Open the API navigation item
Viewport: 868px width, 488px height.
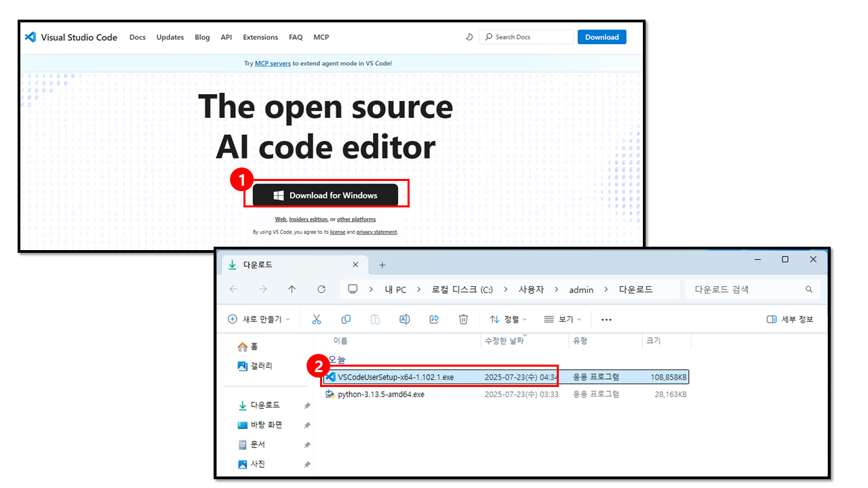point(226,37)
